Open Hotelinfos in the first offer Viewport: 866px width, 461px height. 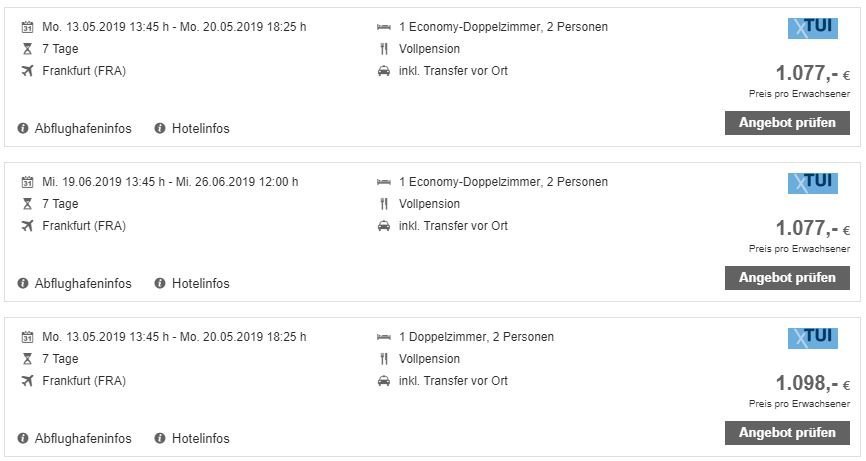click(200, 129)
